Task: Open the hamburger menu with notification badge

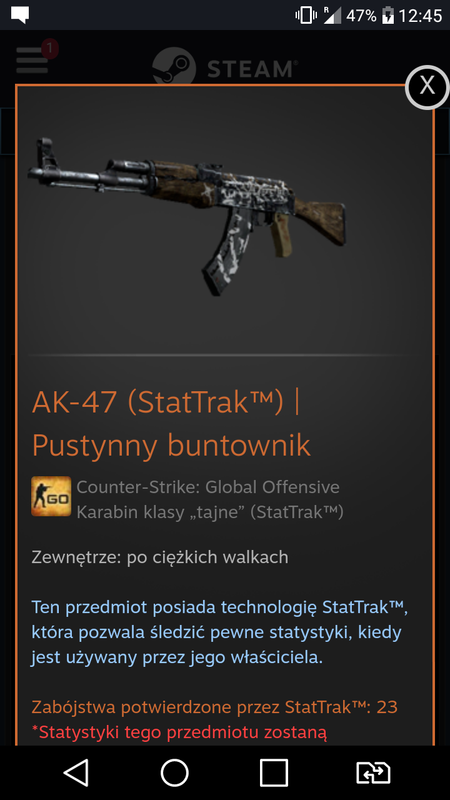Action: pyautogui.click(x=33, y=60)
